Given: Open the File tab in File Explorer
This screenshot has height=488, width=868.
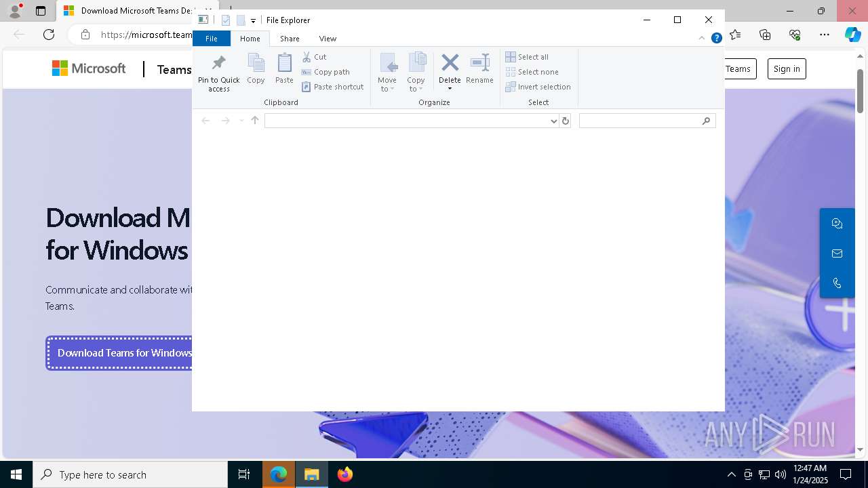Looking at the screenshot, I should click(x=212, y=39).
